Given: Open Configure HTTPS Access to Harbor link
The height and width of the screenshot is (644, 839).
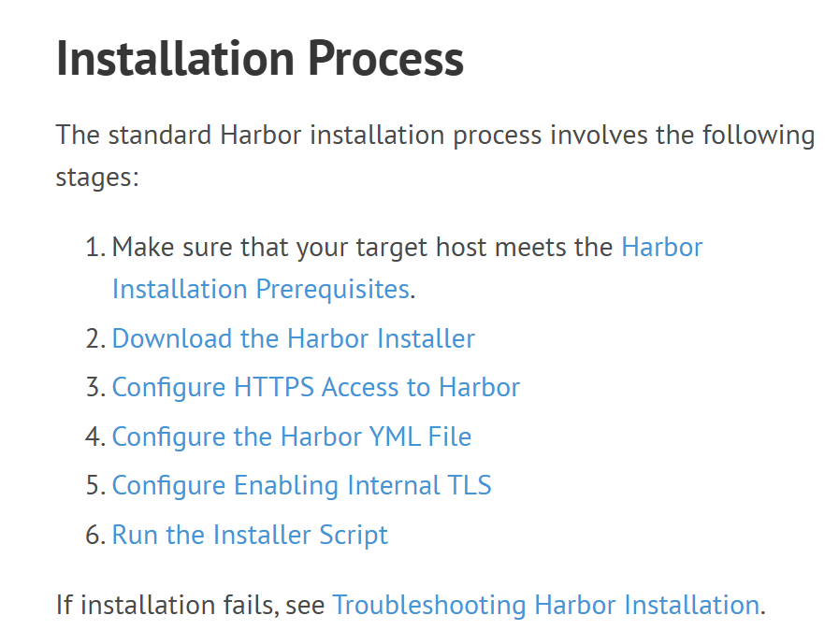Looking at the screenshot, I should (x=316, y=387).
